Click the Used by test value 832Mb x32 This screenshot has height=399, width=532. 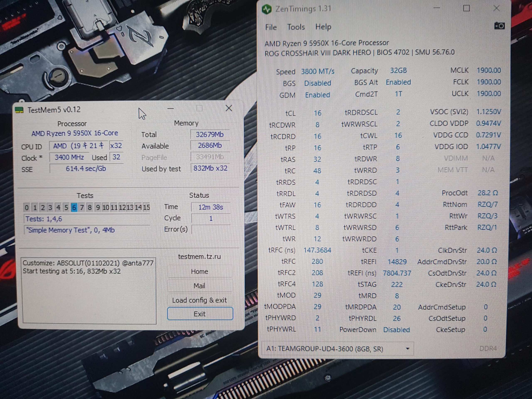tap(210, 168)
